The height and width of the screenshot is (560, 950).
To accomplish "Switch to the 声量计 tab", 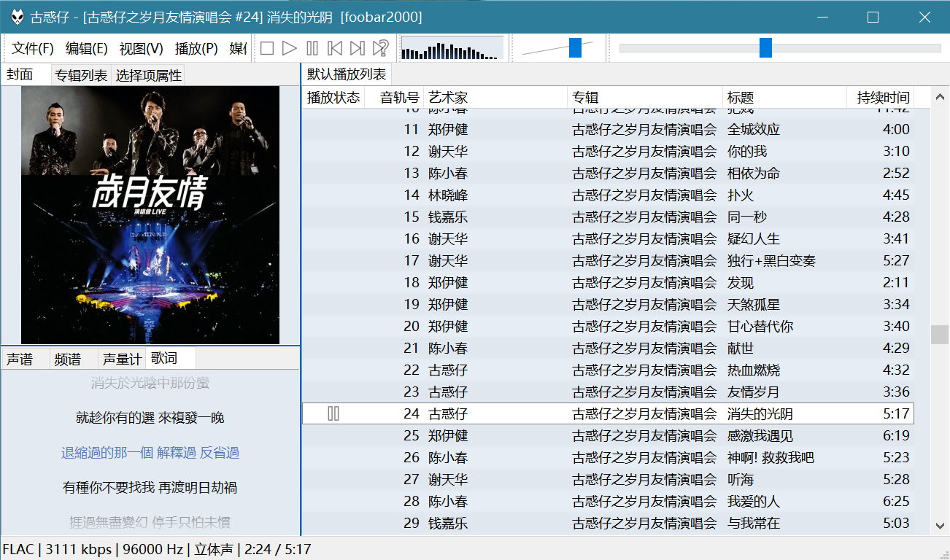I will [x=121, y=359].
